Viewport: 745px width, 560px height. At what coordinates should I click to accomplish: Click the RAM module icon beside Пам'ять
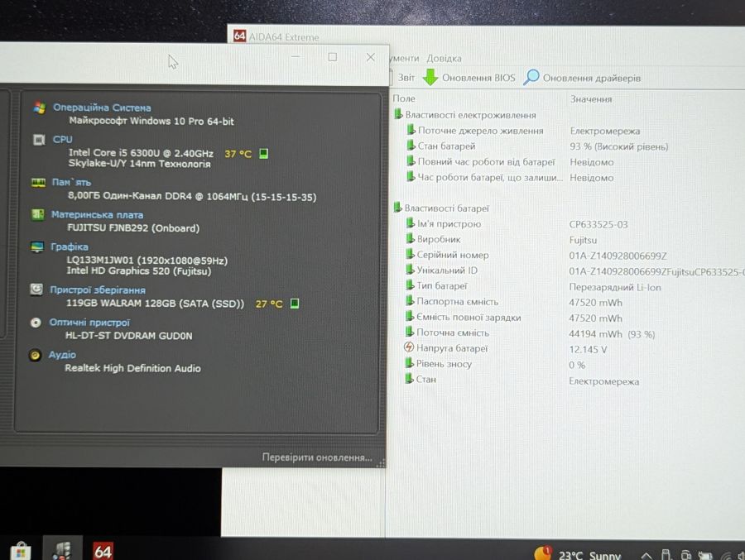[38, 182]
